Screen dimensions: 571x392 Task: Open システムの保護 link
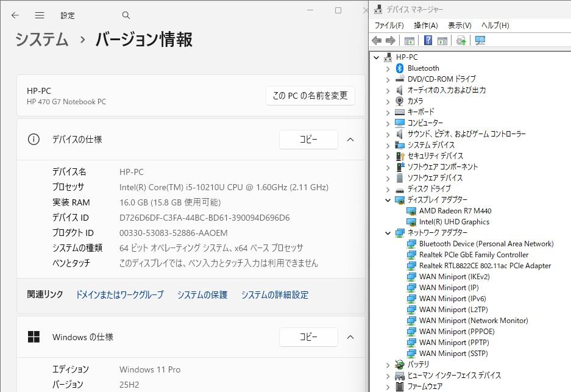(202, 294)
